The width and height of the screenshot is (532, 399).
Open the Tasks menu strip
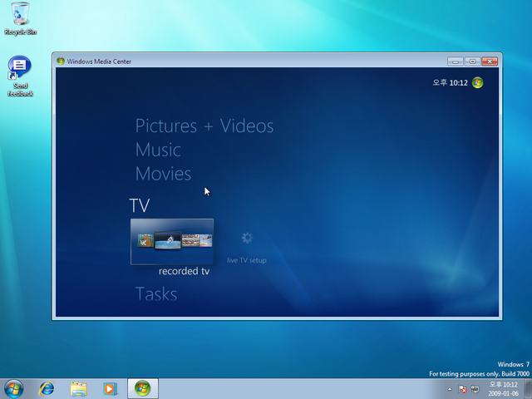156,293
